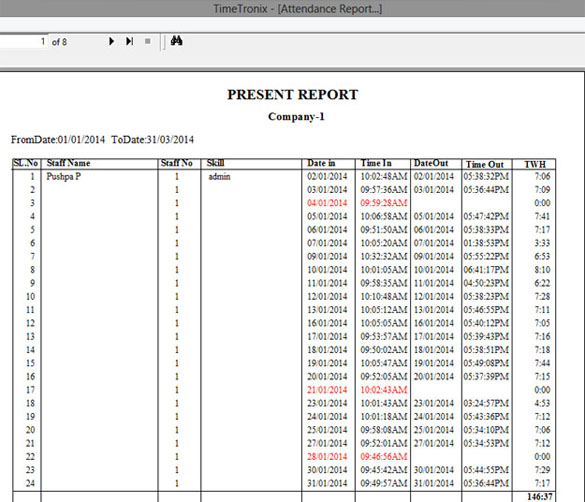Click the Staff Name column header
Image resolution: width=585 pixels, height=502 pixels.
68,163
